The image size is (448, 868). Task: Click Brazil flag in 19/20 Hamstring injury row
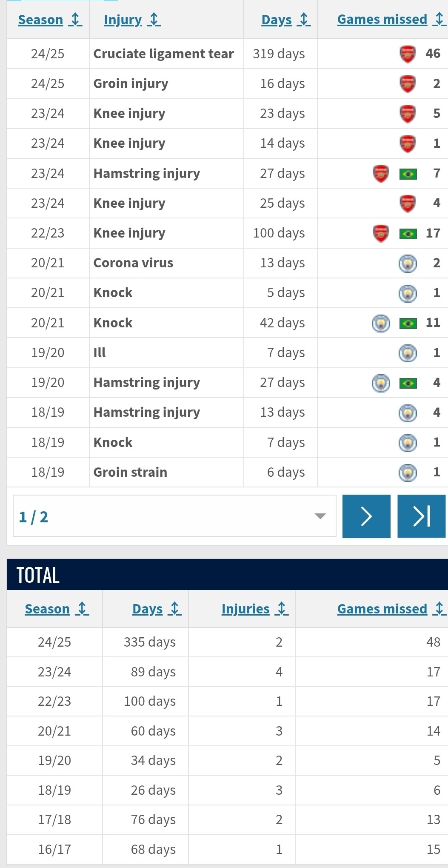pyautogui.click(x=408, y=383)
